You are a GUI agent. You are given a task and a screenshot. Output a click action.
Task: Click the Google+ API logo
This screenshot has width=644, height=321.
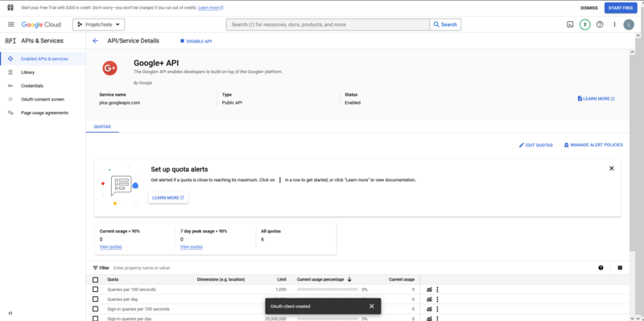pos(109,68)
